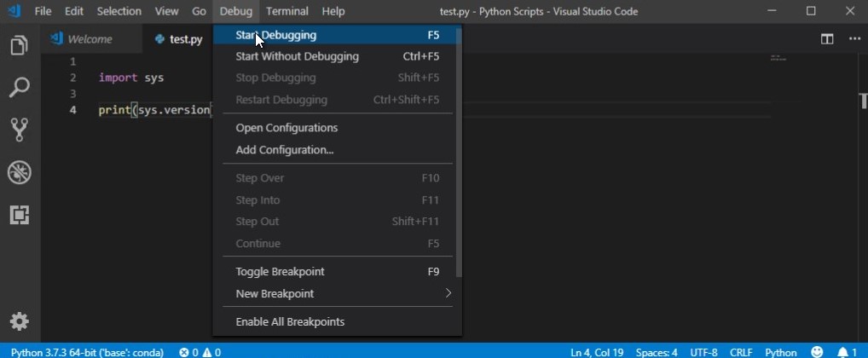Viewport: 868px width, 358px height.
Task: Open Manage gear icon in activity bar
Action: 20,321
